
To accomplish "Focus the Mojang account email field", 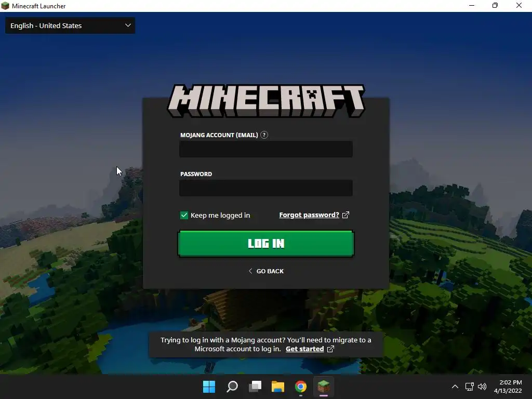I will (x=266, y=149).
